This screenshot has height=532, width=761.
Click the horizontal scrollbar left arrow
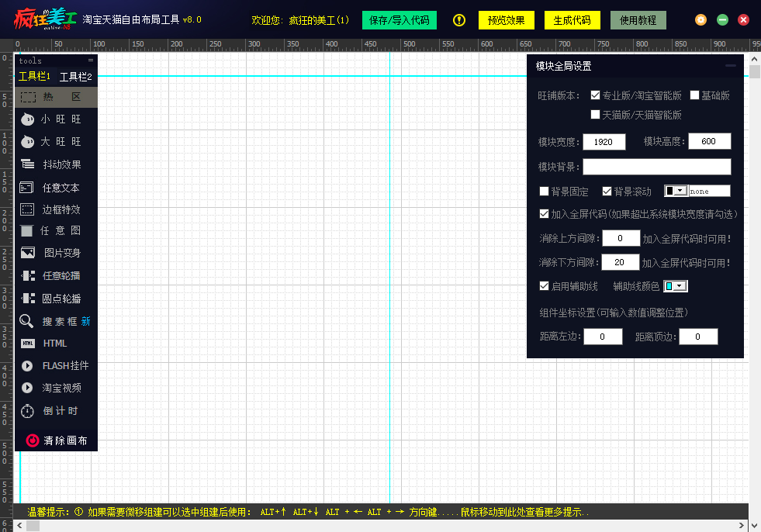click(19, 525)
